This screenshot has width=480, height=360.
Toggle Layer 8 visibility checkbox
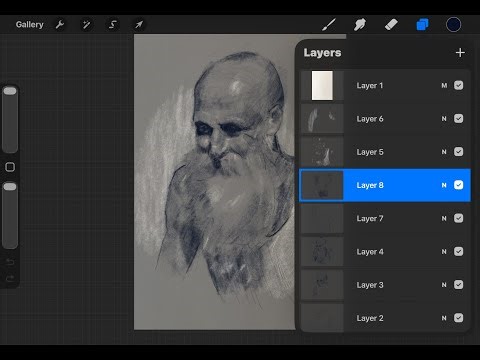point(459,185)
